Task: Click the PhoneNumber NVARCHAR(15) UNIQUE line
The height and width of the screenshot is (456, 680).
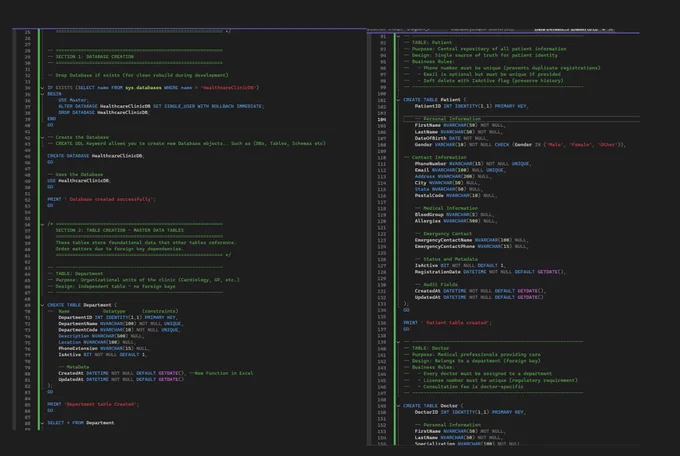Action: tap(473, 164)
